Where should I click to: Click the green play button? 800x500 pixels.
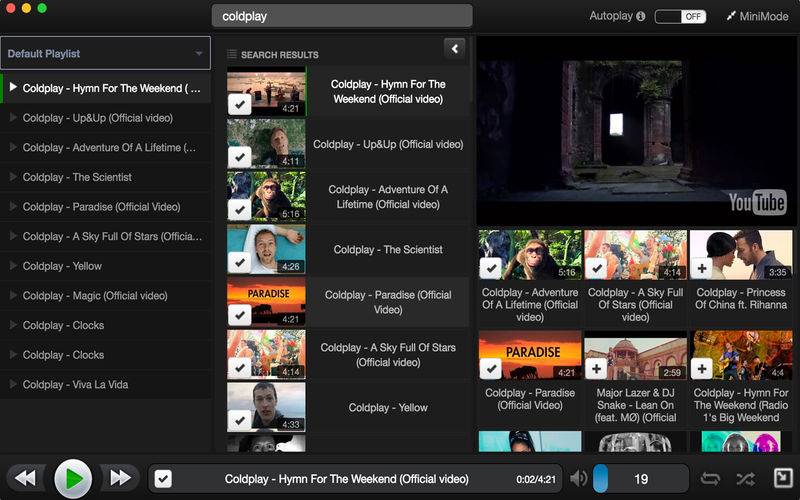73,479
